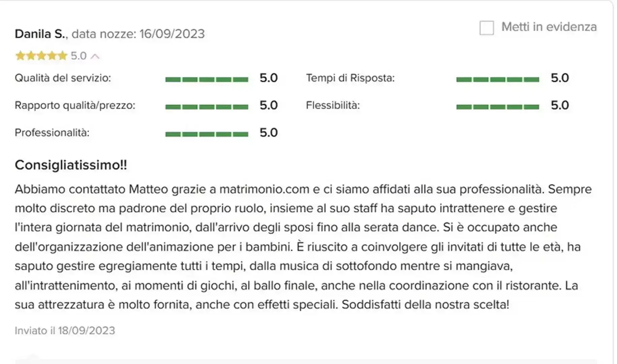This screenshot has width=617, height=364.
Task: Click the 'Inviato il 18/09/2023' submission date
Action: 65,331
